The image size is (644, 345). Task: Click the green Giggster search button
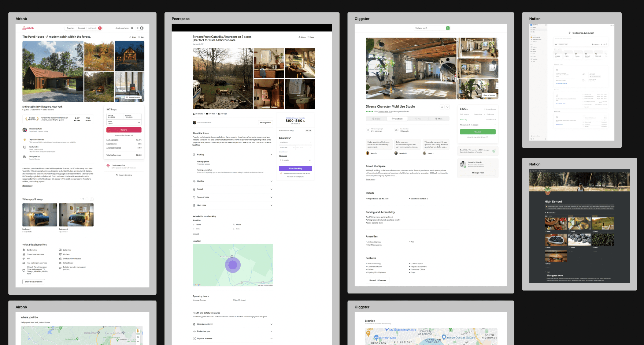click(x=448, y=28)
